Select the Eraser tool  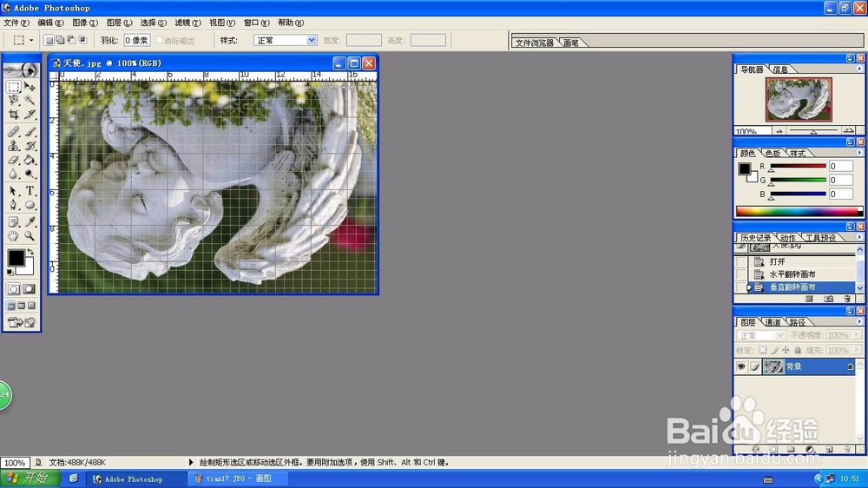(14, 160)
